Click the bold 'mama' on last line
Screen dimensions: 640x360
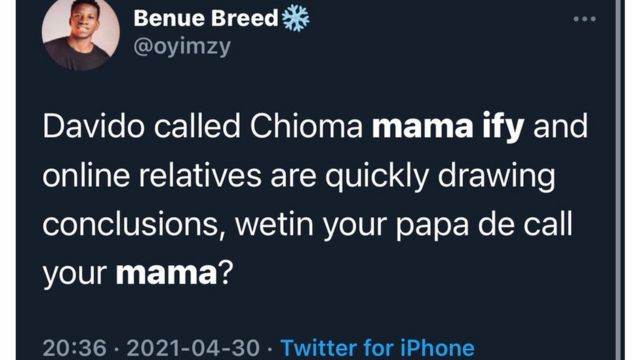click(166, 273)
